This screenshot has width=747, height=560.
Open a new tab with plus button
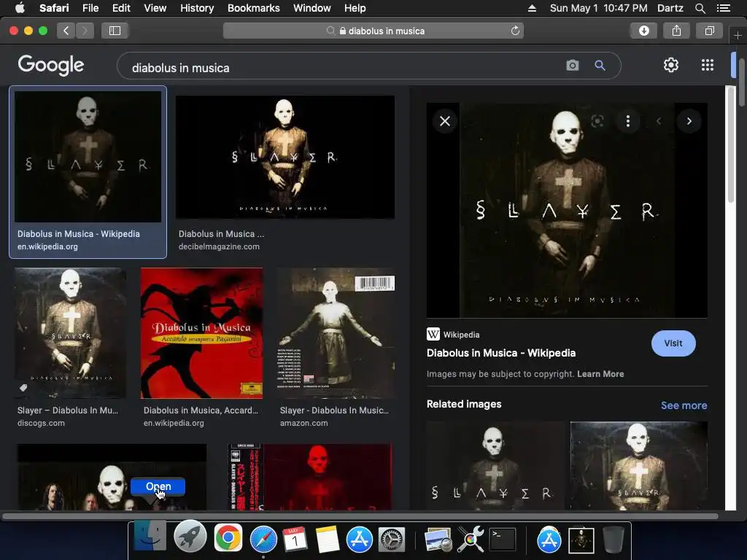pyautogui.click(x=738, y=35)
